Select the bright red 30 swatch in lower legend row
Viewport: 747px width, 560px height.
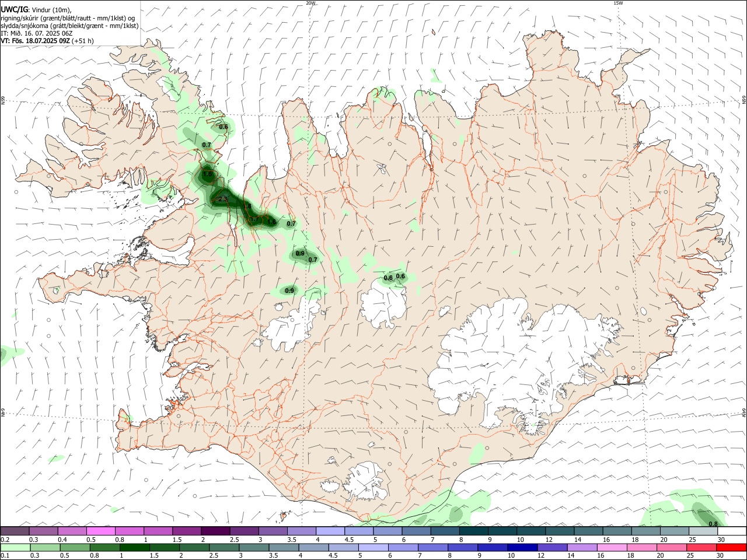point(732,547)
